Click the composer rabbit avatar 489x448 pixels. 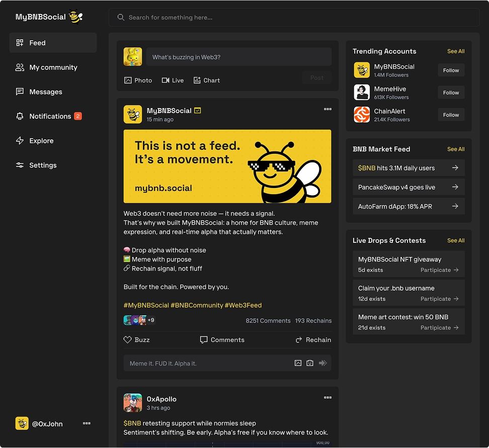pyautogui.click(x=132, y=57)
